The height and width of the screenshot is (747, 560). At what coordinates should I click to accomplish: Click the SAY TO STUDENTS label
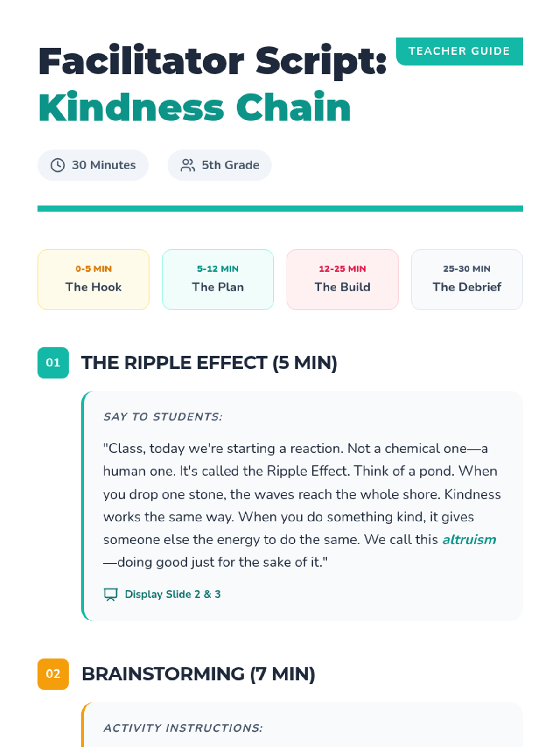pos(163,416)
